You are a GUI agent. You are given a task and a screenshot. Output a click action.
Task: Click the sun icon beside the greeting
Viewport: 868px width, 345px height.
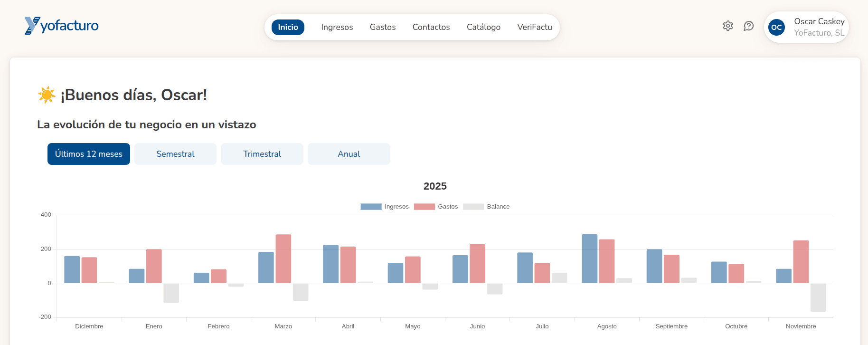(47, 95)
